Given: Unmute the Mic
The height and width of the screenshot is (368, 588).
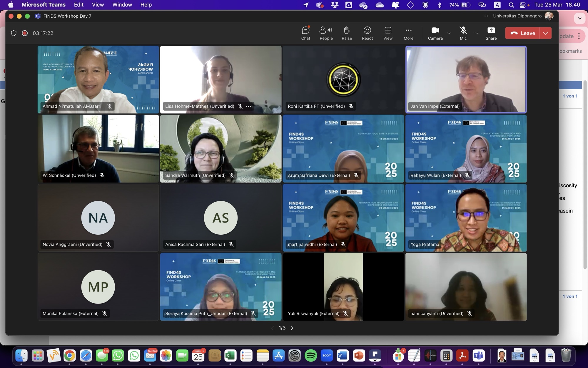Looking at the screenshot, I should (463, 33).
